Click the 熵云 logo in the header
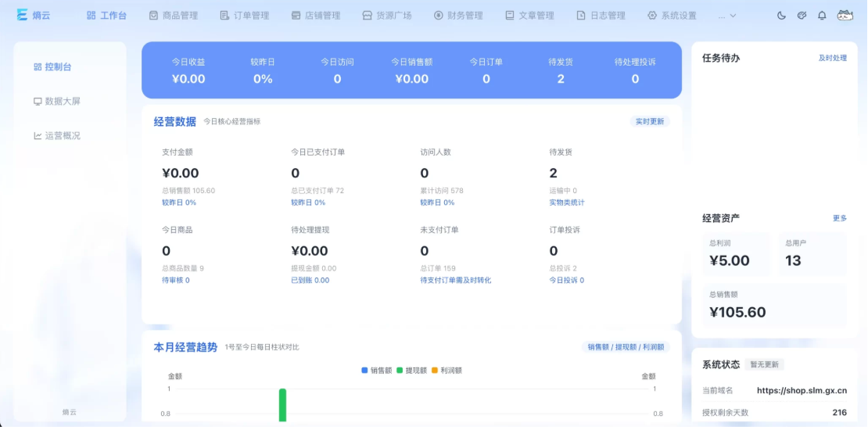This screenshot has height=437, width=868. pyautogui.click(x=33, y=15)
